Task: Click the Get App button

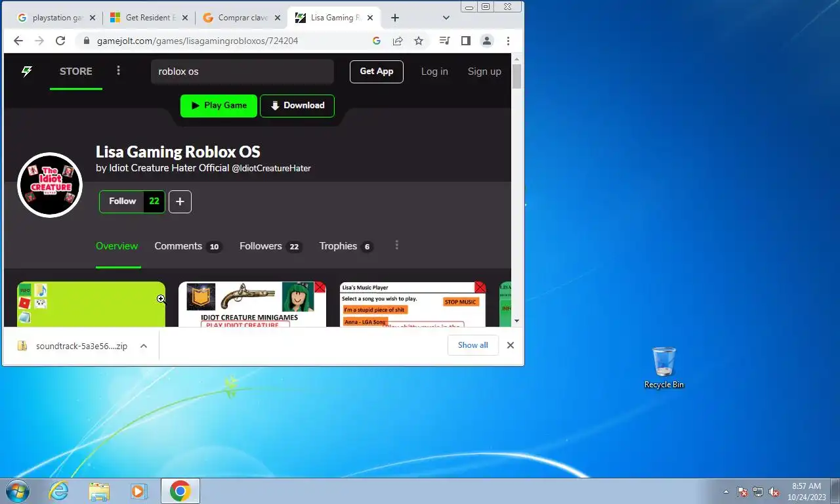Action: pyautogui.click(x=377, y=72)
